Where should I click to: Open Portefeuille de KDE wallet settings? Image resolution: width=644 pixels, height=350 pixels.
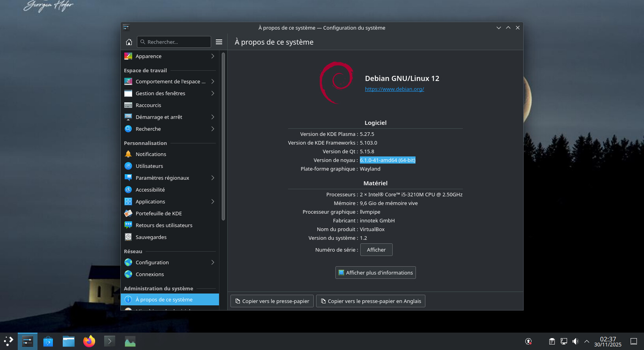click(x=159, y=213)
